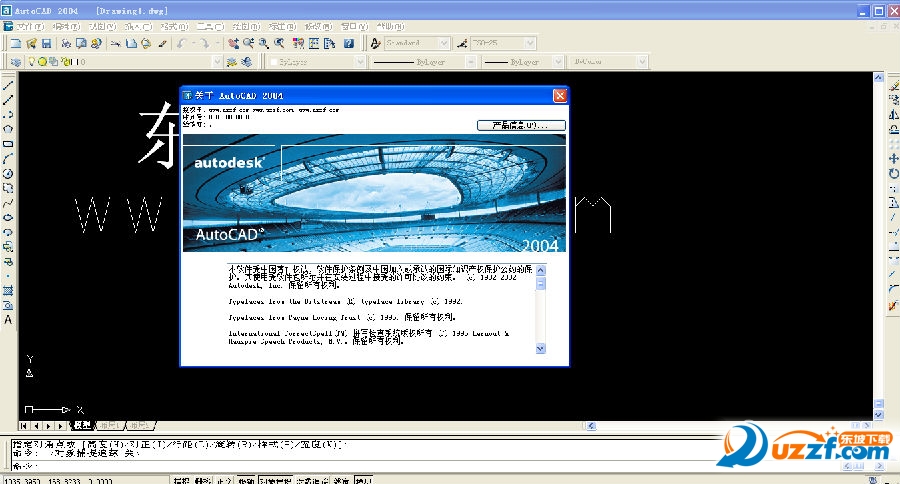900x484 pixels.
Task: Open the Dimension Style manager icon
Action: coord(462,43)
